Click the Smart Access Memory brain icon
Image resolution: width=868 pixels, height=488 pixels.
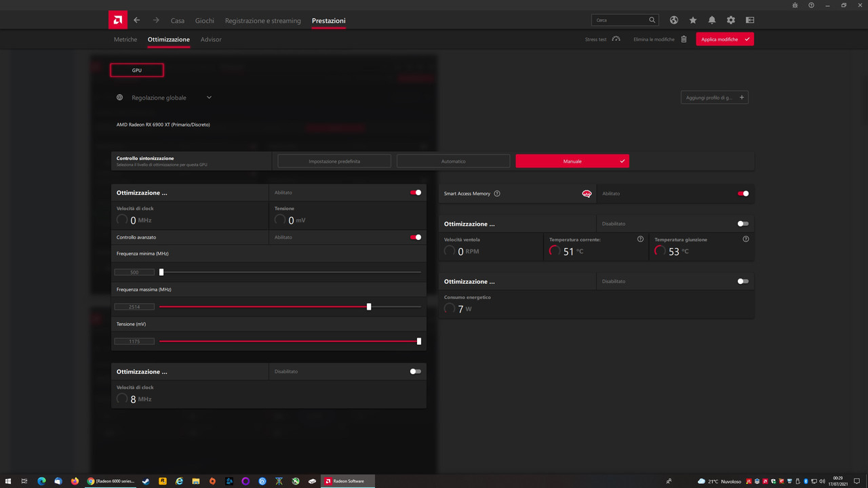point(587,194)
